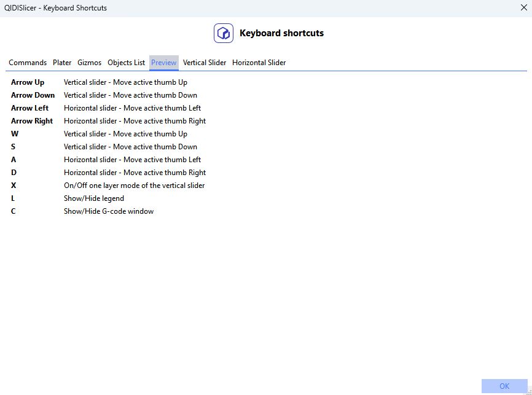Viewport: 532px width, 395px height.
Task: Click the Arrow Right shortcut key label
Action: [32, 121]
